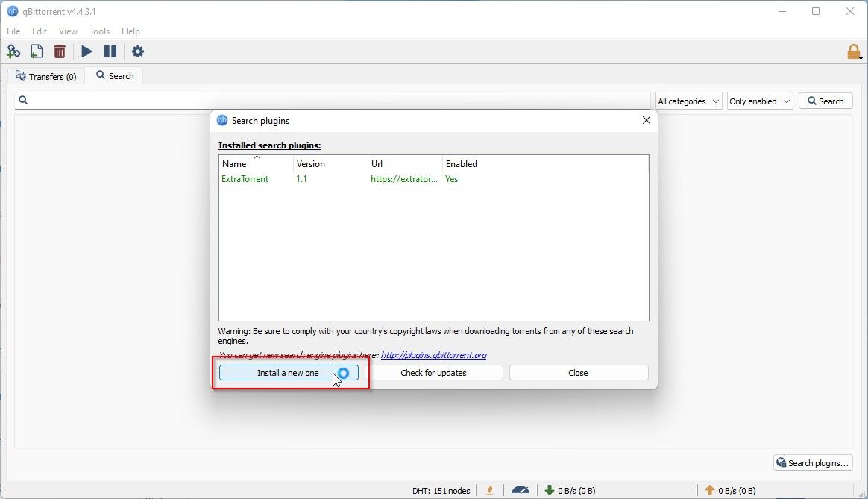868x499 pixels.
Task: Select the Search tab
Action: [115, 76]
